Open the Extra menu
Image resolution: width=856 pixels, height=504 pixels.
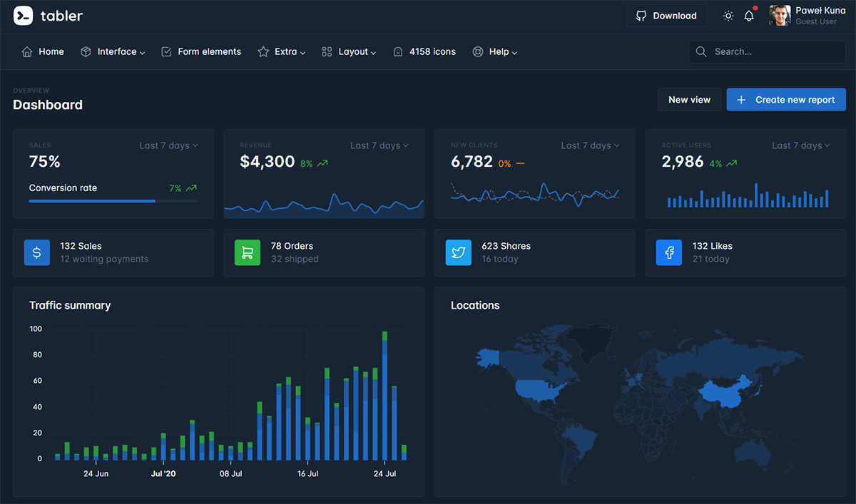click(x=282, y=51)
